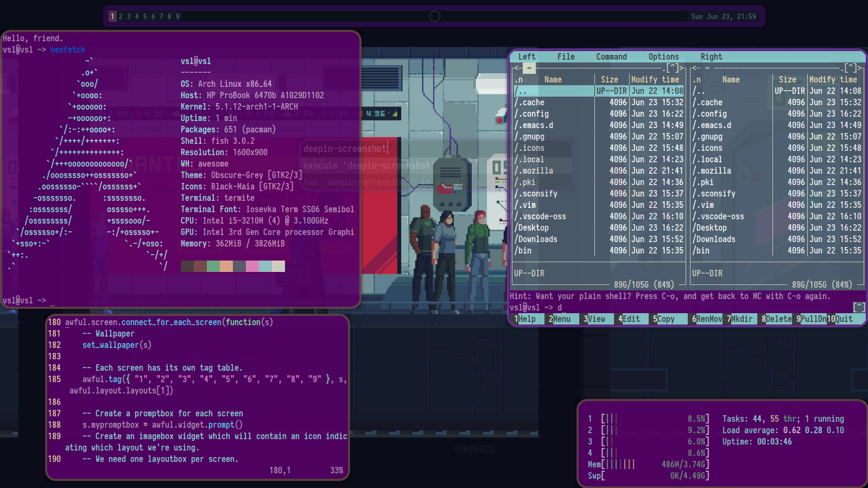Open the Right menu in Midnight Commander
The image size is (868, 488).
coord(711,56)
